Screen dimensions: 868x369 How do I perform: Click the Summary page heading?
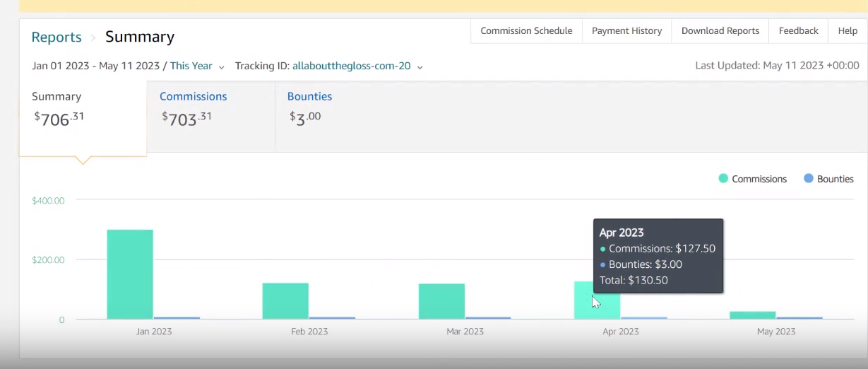coord(140,37)
